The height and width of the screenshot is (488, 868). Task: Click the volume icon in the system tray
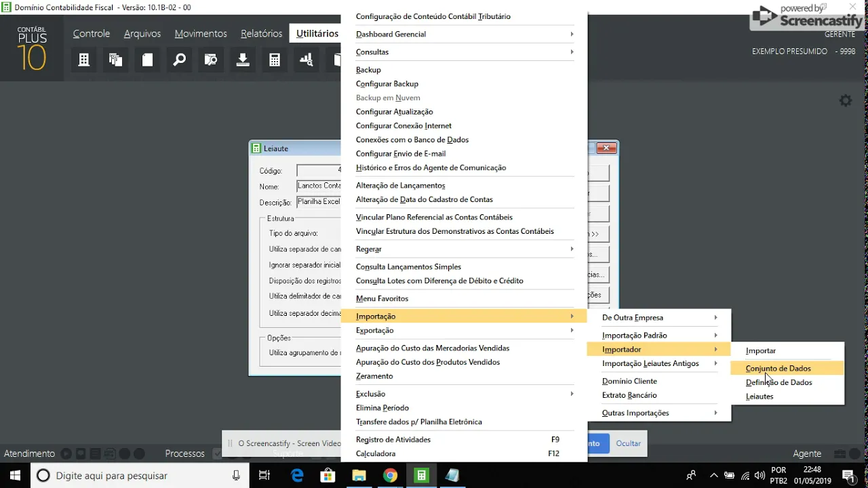coord(761,476)
